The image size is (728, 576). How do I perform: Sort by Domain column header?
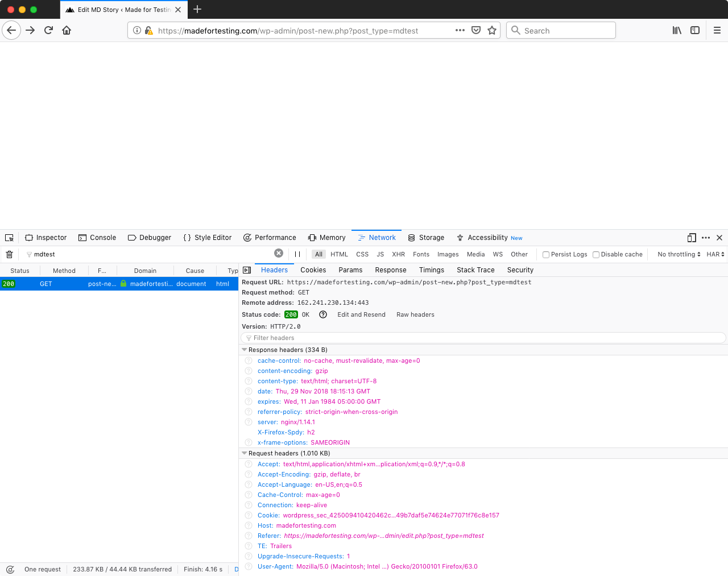(145, 271)
